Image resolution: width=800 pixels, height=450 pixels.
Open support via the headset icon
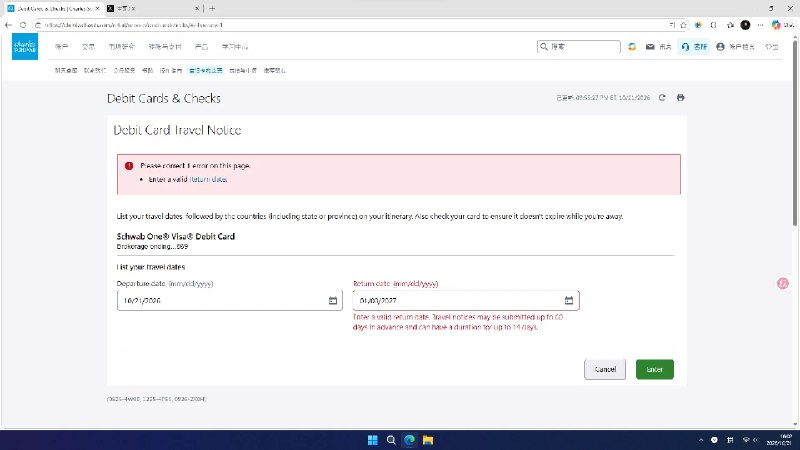685,46
